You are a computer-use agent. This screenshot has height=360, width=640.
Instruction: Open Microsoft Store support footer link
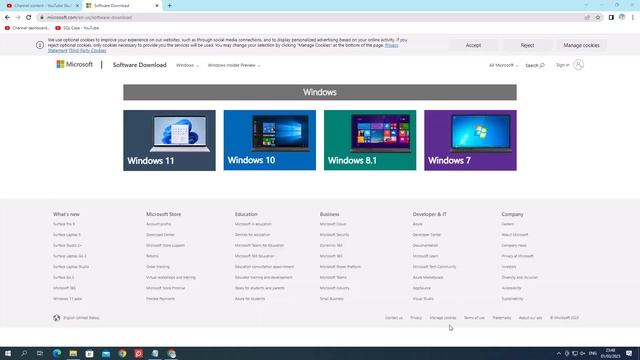pyautogui.click(x=165, y=245)
